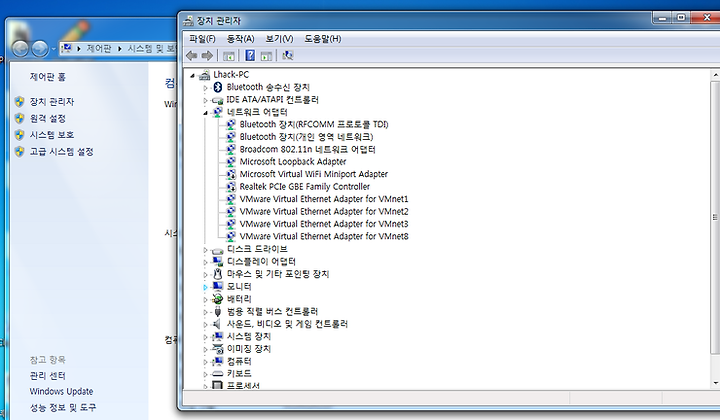Click the show/hide console tree toolbar icon
Viewport: 720px width, 420px height.
click(x=229, y=56)
